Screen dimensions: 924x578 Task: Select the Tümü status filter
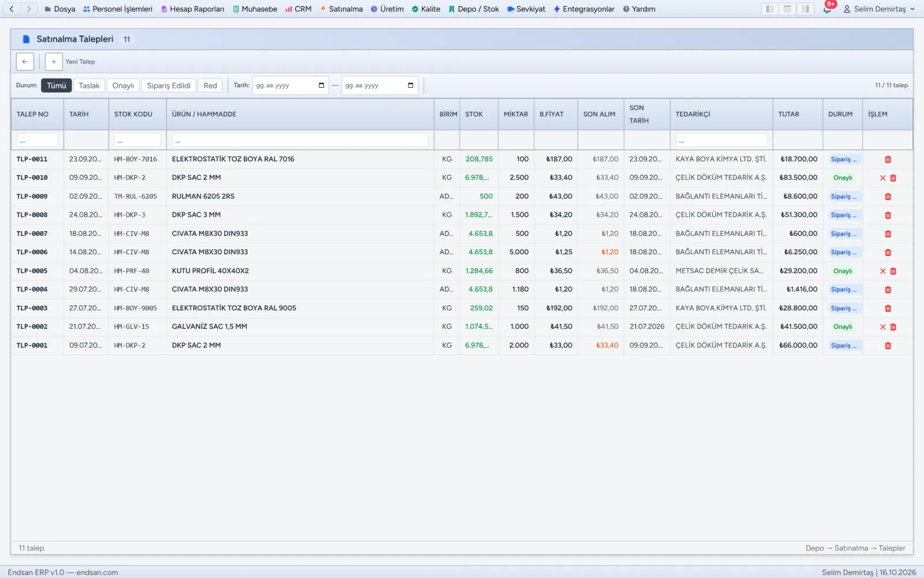(x=57, y=86)
